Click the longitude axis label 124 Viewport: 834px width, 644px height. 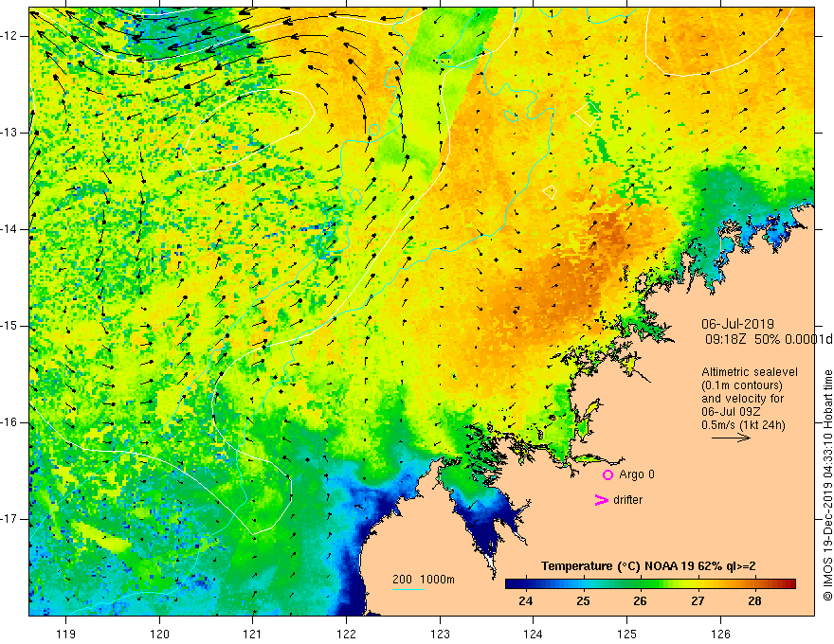(x=534, y=634)
